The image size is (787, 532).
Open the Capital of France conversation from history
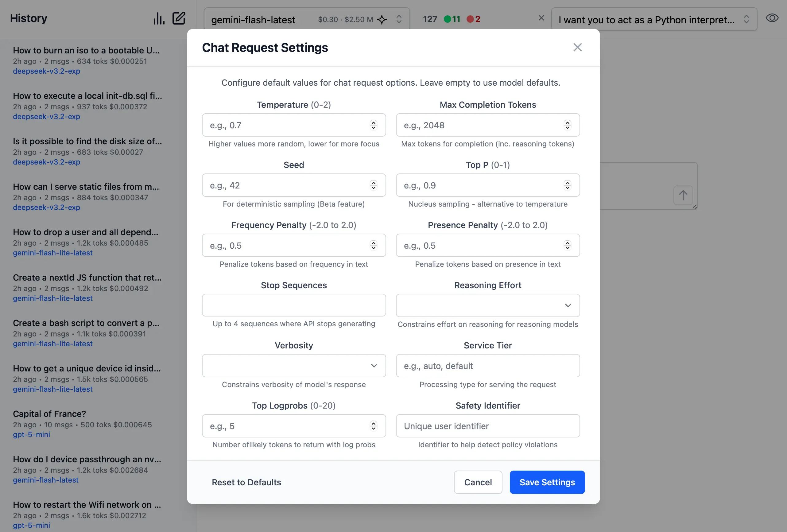49,414
